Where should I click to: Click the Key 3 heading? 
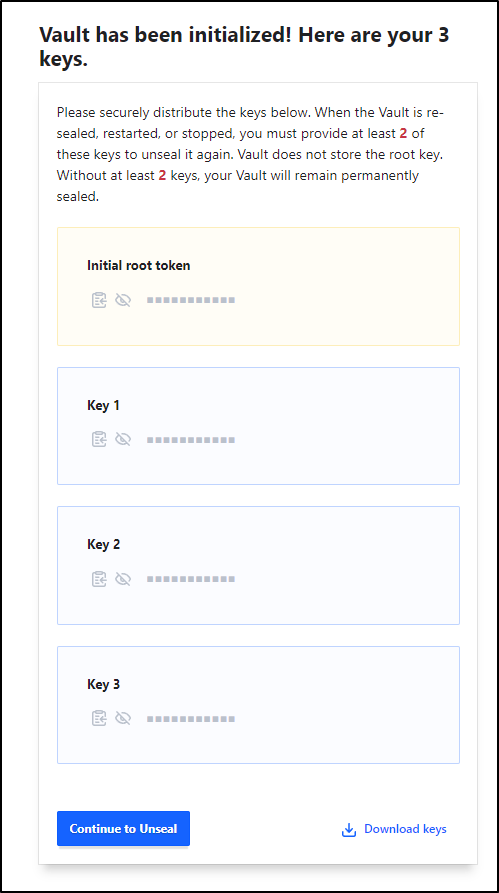click(x=104, y=684)
